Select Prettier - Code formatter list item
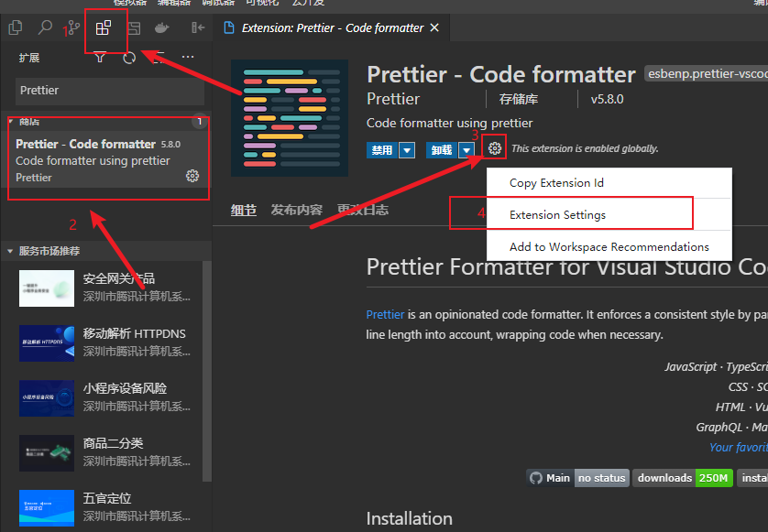This screenshot has width=768, height=532. point(106,160)
